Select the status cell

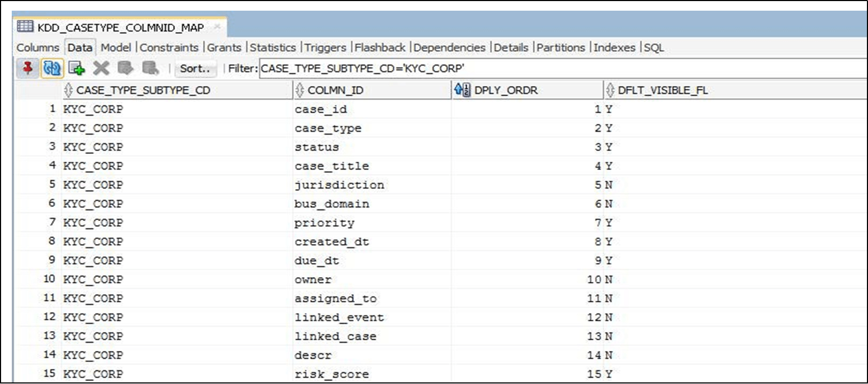pos(372,147)
